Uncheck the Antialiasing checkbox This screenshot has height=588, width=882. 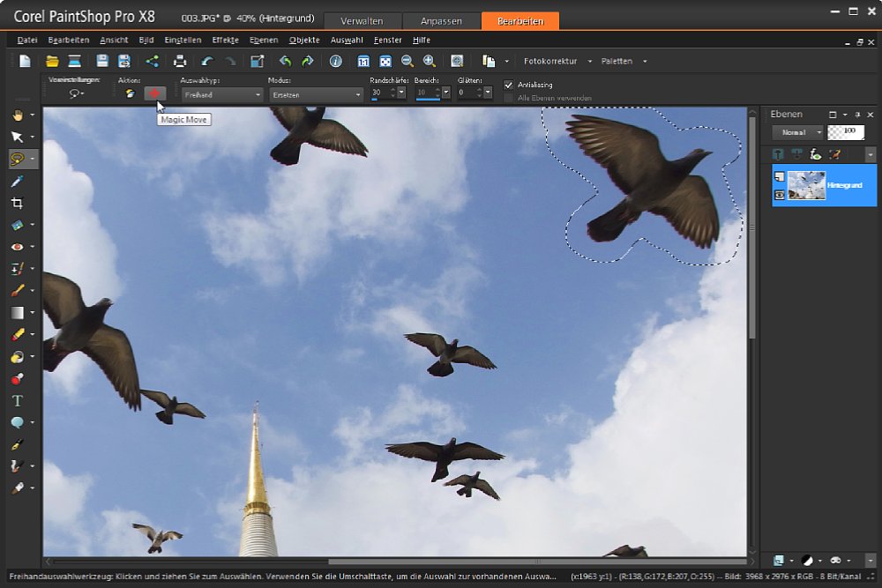point(508,85)
